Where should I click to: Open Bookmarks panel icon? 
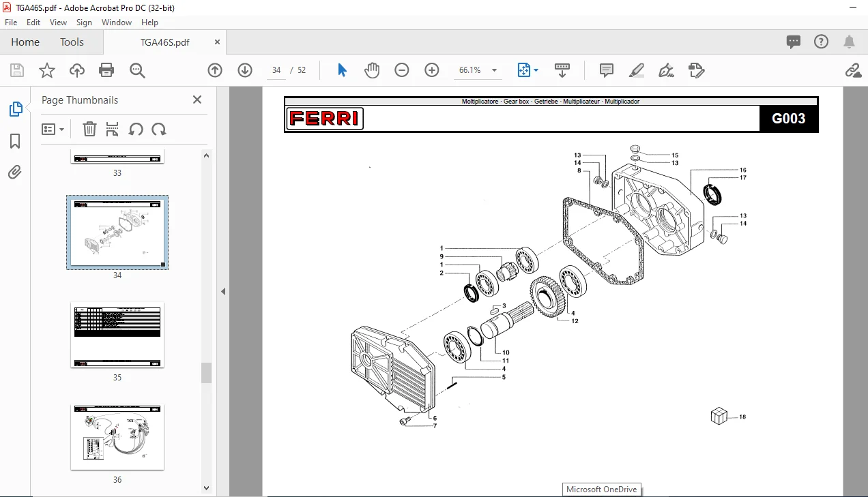click(x=15, y=141)
